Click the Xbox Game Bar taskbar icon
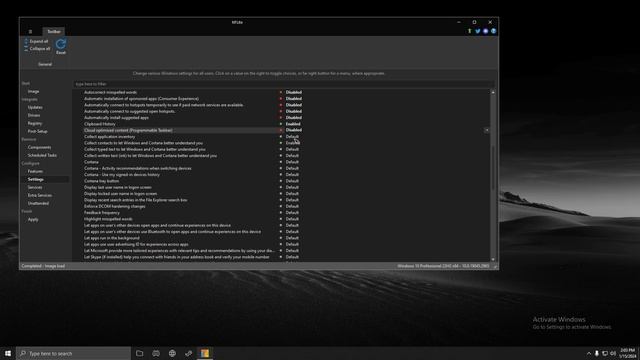The width and height of the screenshot is (640, 360). (156, 353)
